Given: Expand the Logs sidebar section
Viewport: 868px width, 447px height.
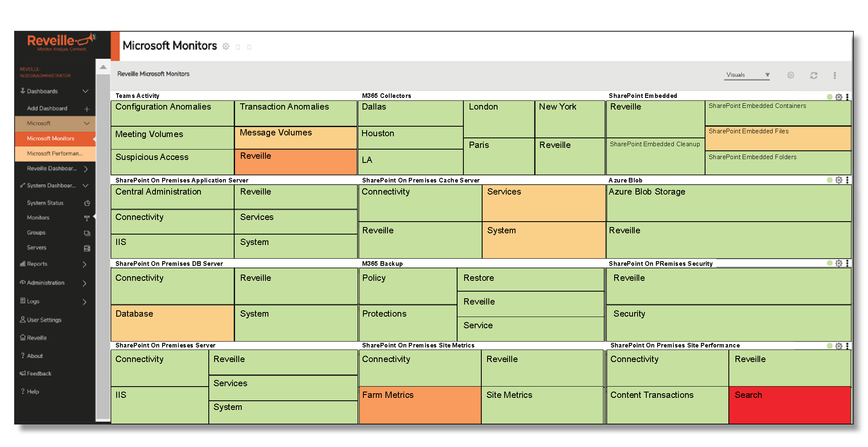Looking at the screenshot, I should click(85, 302).
